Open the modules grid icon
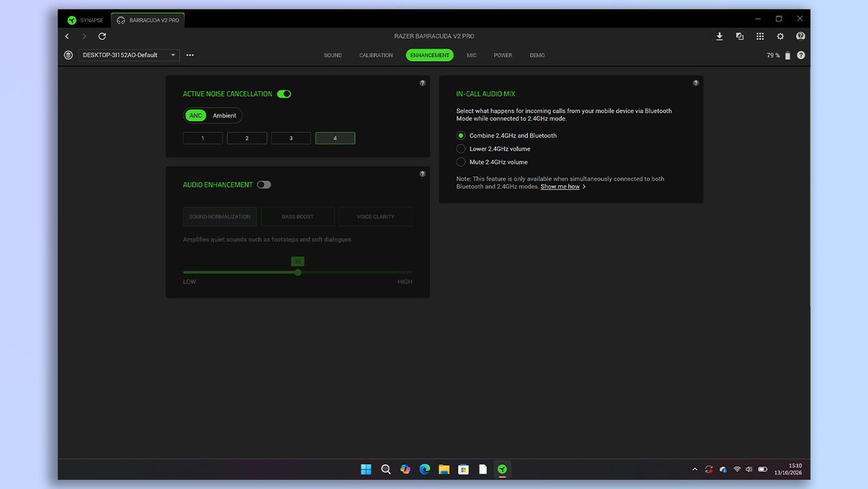The width and height of the screenshot is (868, 489). (760, 37)
